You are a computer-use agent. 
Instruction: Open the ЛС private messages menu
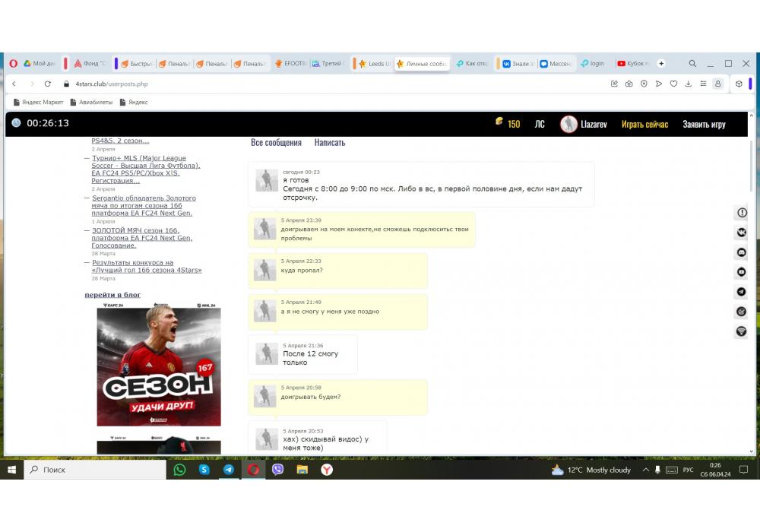click(539, 124)
